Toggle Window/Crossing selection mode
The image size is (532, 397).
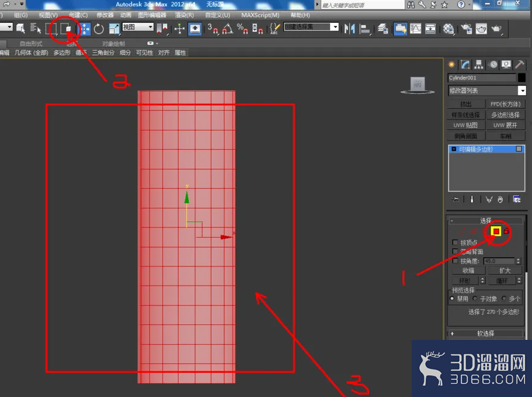tap(66, 28)
